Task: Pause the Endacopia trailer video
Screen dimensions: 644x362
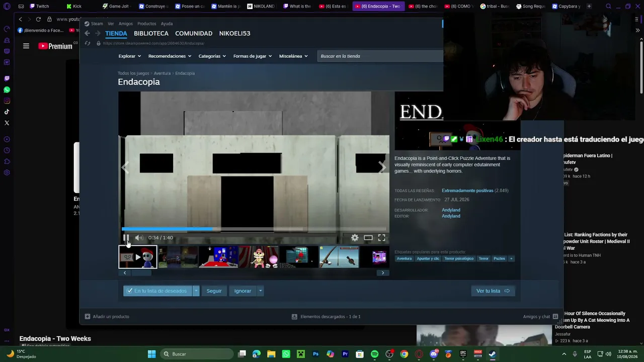Action: point(126,238)
